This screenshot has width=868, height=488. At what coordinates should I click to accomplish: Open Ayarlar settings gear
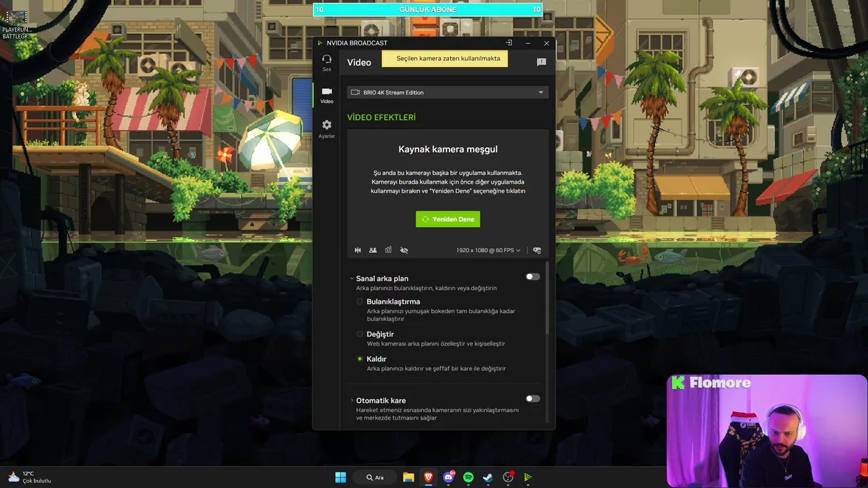tap(327, 129)
